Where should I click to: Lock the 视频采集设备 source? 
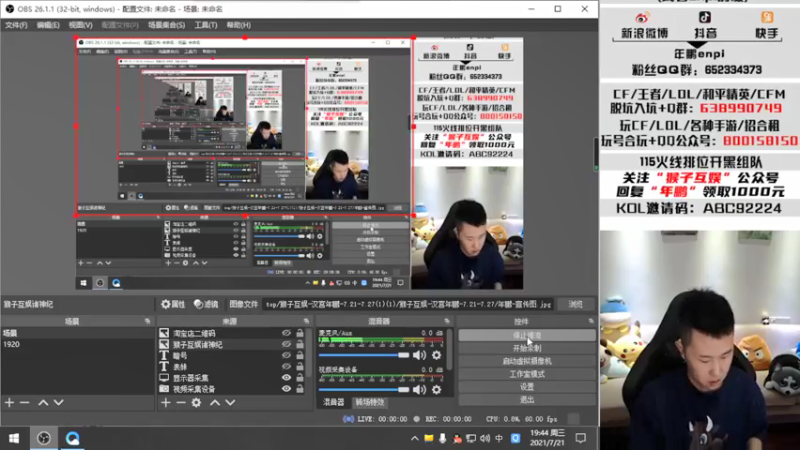point(300,389)
